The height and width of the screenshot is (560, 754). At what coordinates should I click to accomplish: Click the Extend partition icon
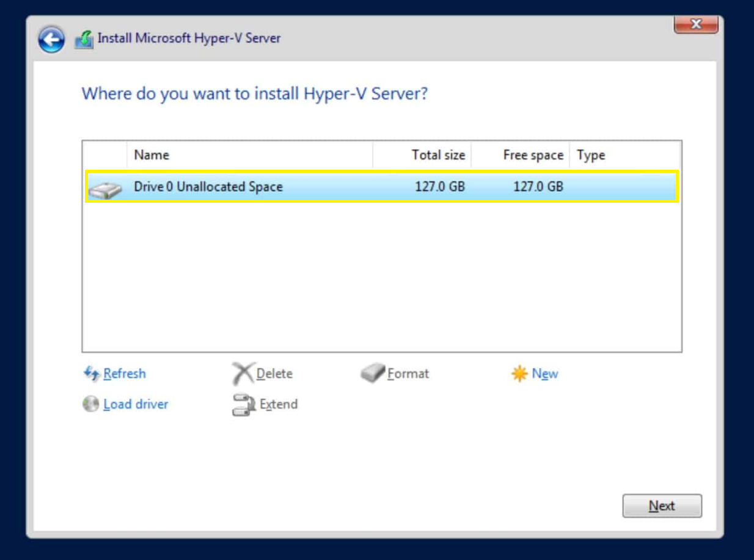(x=243, y=405)
